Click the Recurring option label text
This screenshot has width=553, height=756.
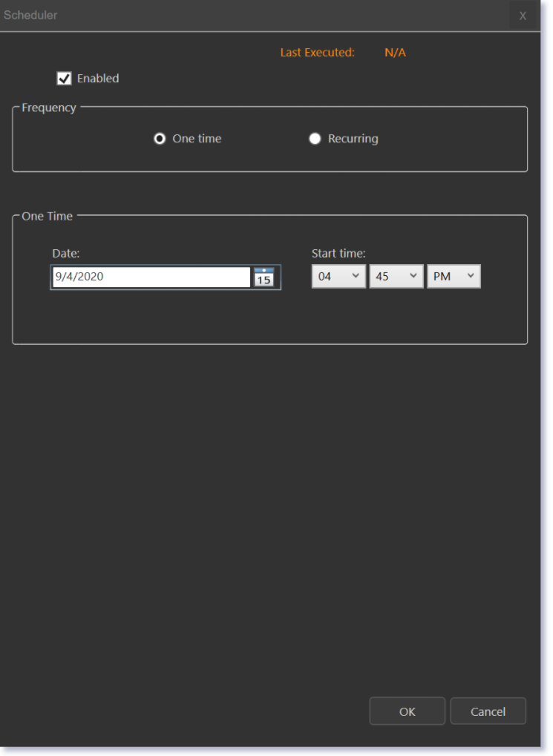click(x=353, y=139)
